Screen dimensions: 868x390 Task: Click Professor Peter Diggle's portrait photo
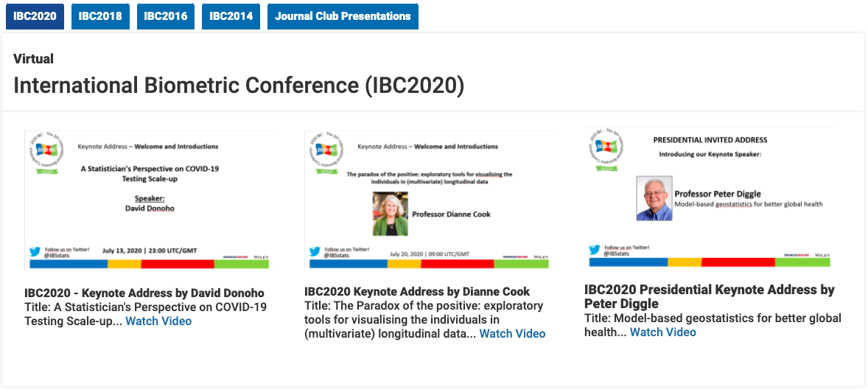click(x=654, y=198)
